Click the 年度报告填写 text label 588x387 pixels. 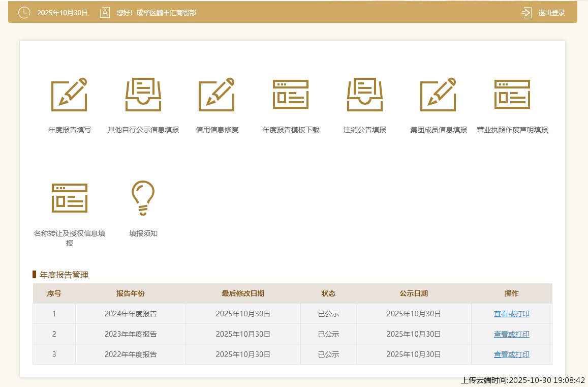(70, 130)
